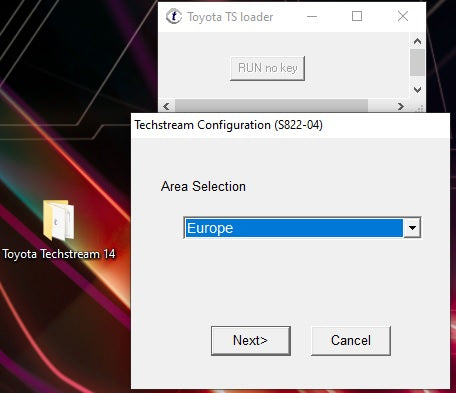Close the Toyota TS loader window
The image size is (456, 393).
pos(403,16)
